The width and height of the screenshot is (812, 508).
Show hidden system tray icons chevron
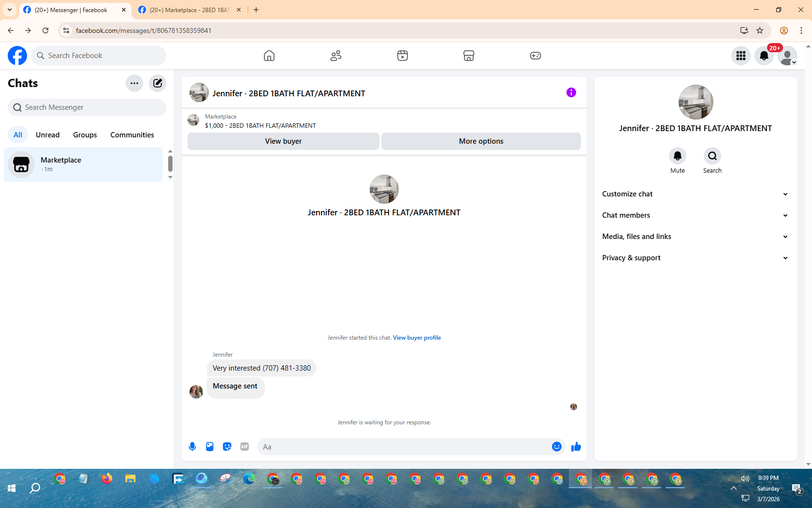734,488
